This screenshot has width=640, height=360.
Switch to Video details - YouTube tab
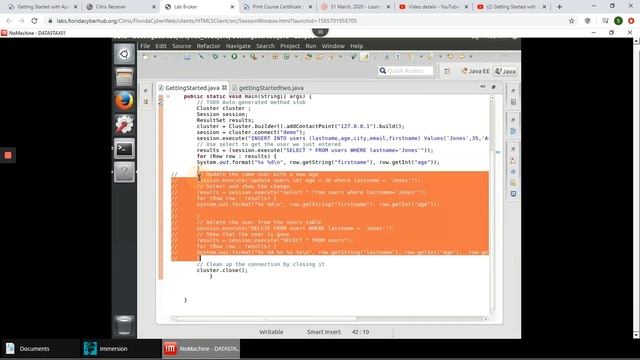pyautogui.click(x=433, y=7)
